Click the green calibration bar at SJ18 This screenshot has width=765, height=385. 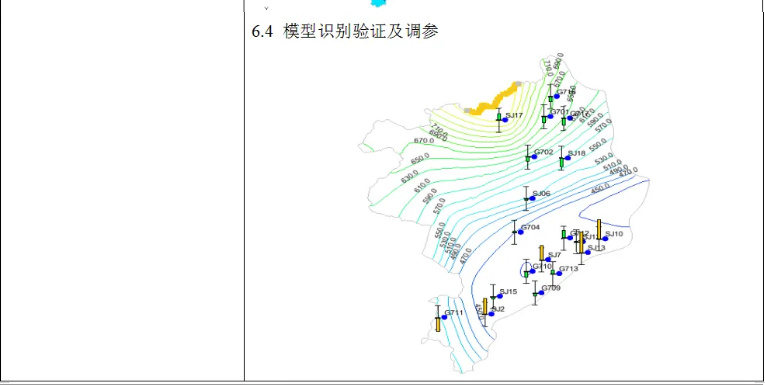pos(562,162)
